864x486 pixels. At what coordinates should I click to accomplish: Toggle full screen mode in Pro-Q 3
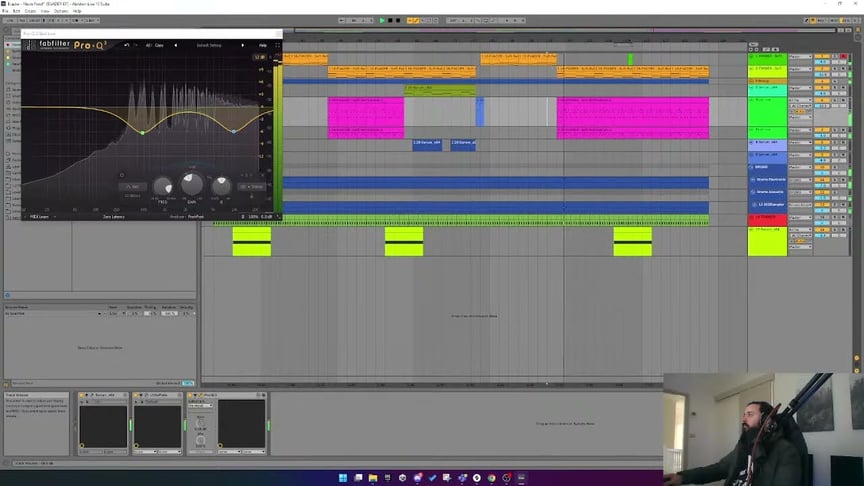pos(277,45)
